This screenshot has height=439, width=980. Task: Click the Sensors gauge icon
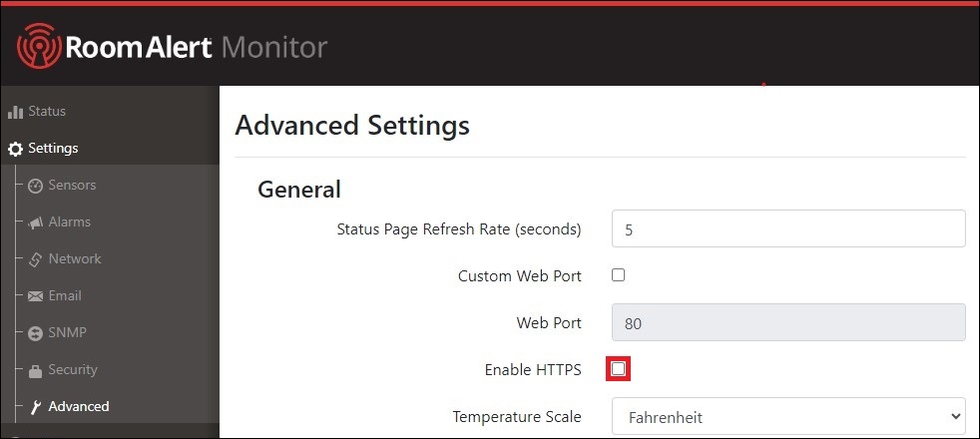[35, 186]
